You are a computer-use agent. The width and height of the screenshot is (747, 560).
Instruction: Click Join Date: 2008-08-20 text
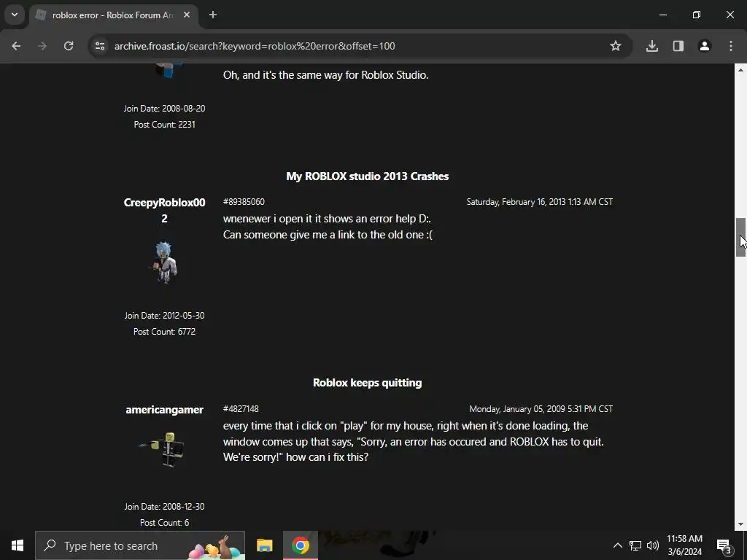point(164,109)
